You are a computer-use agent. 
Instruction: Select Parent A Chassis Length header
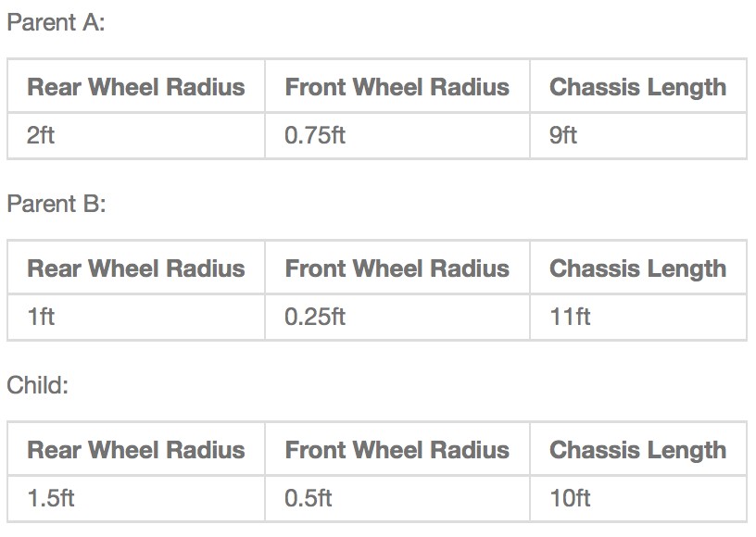point(637,87)
